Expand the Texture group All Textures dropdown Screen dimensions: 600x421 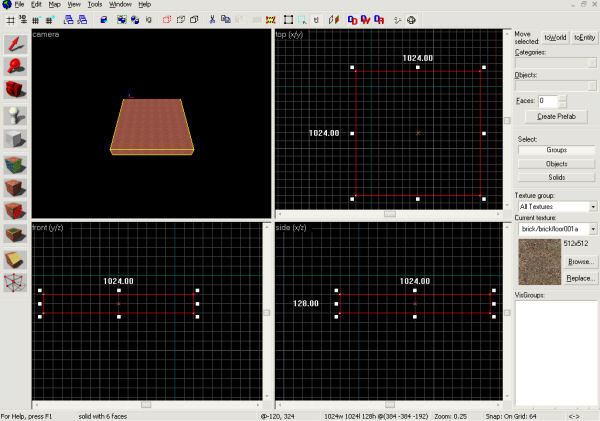click(x=593, y=207)
